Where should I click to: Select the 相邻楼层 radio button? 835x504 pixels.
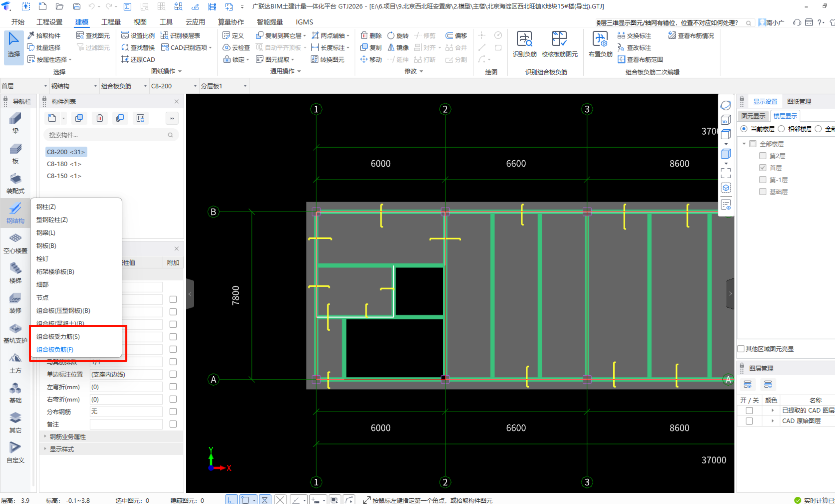tap(781, 129)
